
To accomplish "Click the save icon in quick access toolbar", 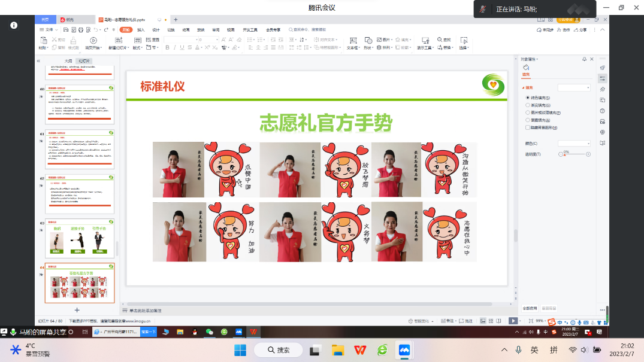I will tap(65, 29).
